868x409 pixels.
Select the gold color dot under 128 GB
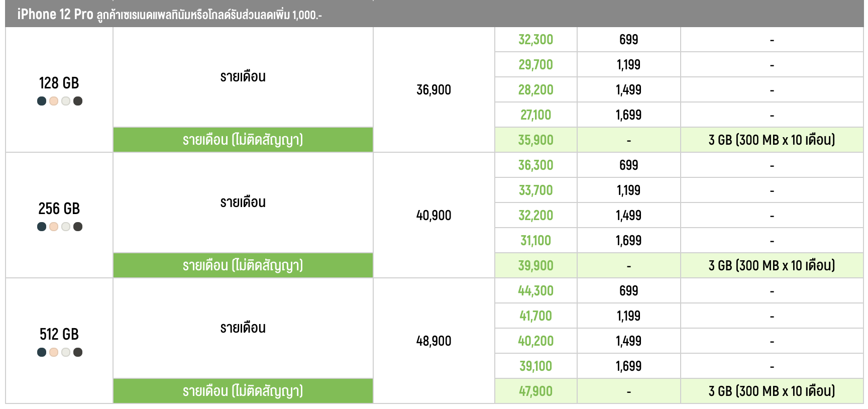coord(54,101)
